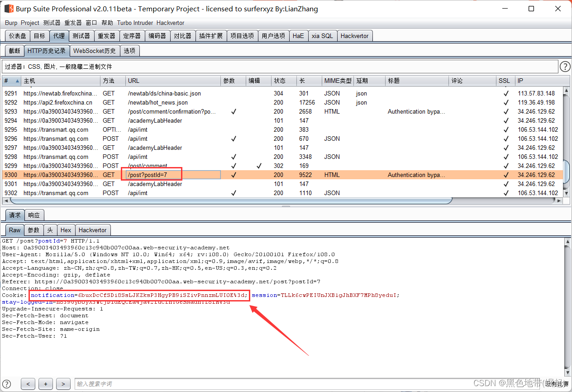Viewport: 572px width, 392px height.
Task: Switch to the 对比器 tab
Action: pyautogui.click(x=182, y=36)
